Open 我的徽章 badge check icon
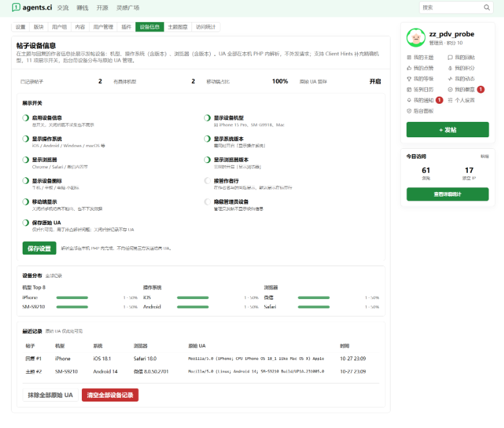Image resolution: width=504 pixels, height=428 pixels. (450, 90)
